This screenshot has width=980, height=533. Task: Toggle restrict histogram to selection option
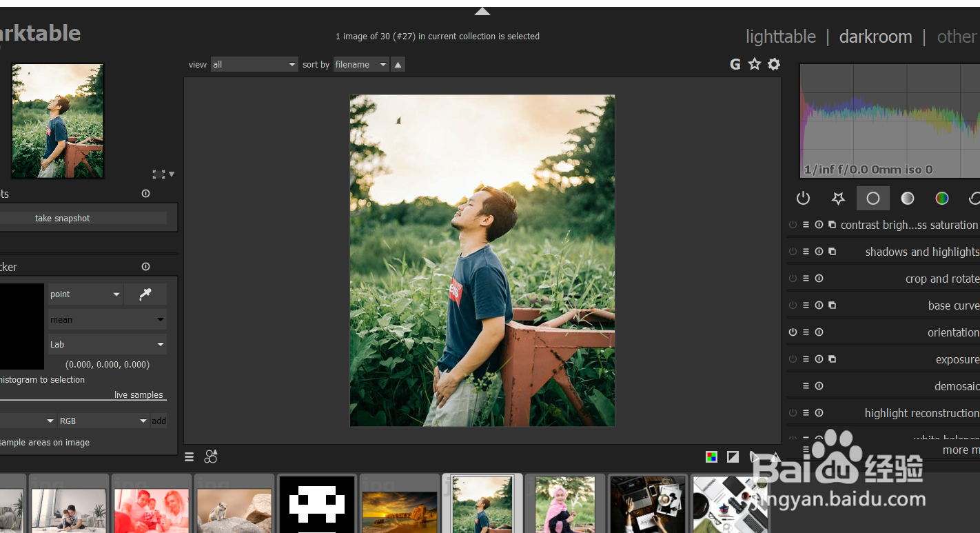pos(41,380)
